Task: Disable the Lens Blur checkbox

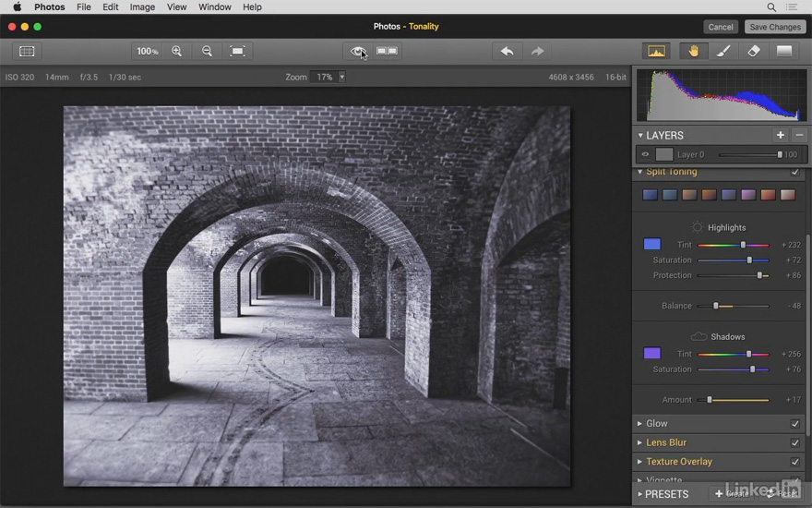Action: point(794,442)
